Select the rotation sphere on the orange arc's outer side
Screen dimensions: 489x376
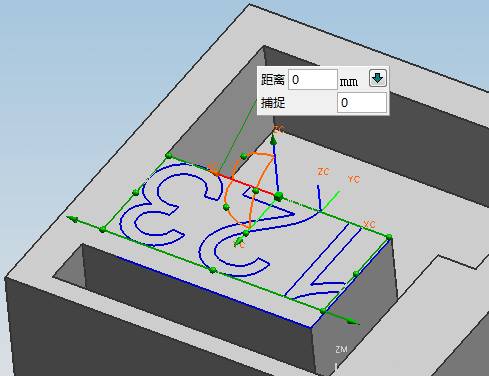point(226,207)
